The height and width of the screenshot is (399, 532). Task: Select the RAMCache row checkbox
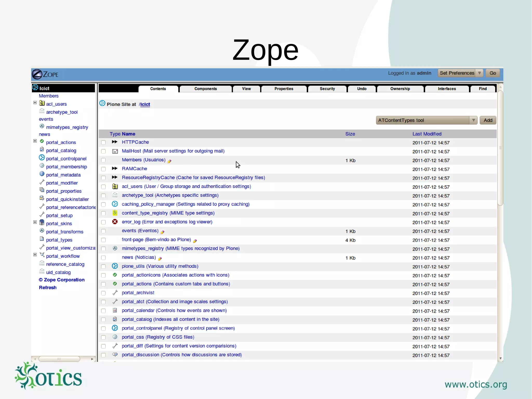tap(103, 169)
